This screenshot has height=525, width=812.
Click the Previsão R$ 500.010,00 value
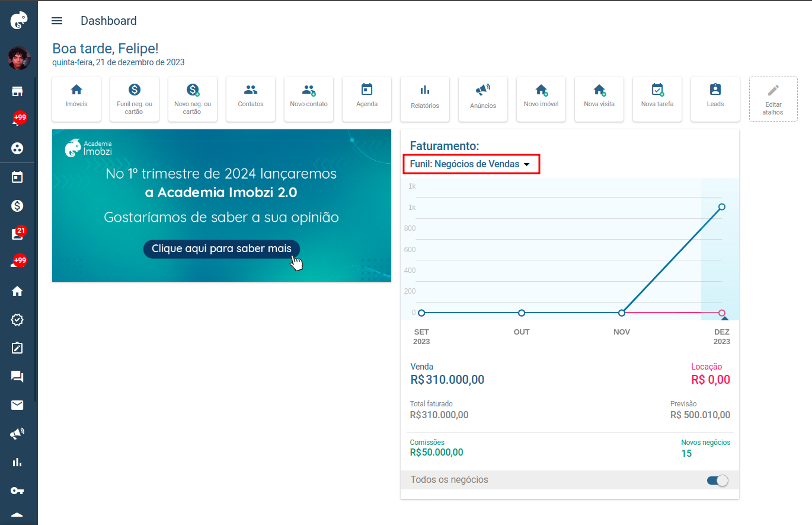(x=700, y=415)
